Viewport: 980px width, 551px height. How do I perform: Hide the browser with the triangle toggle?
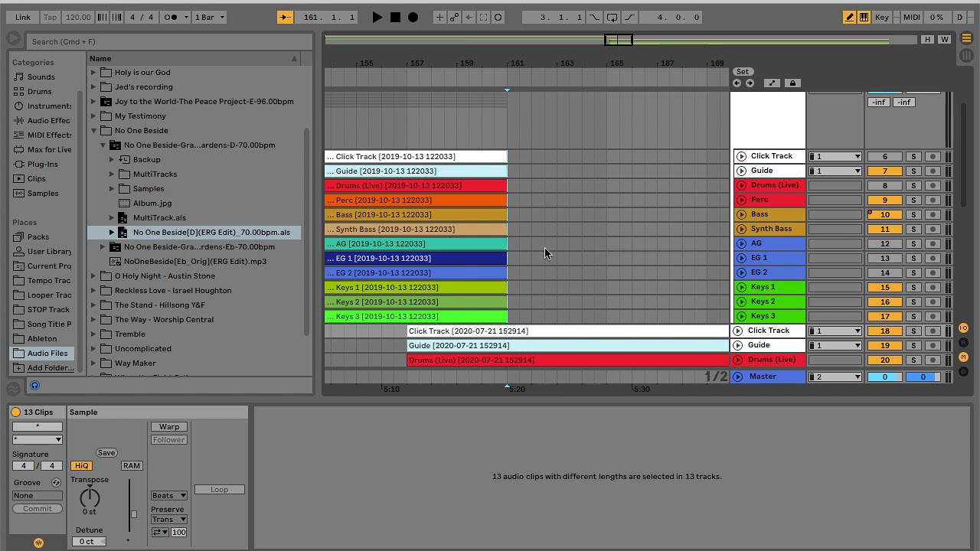pos(14,38)
